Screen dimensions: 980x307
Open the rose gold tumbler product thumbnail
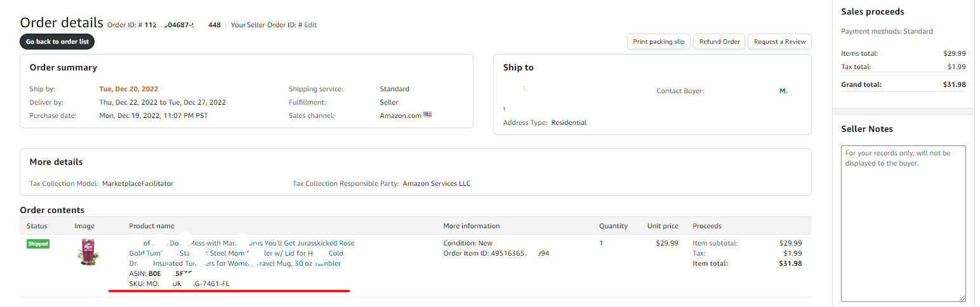click(88, 254)
